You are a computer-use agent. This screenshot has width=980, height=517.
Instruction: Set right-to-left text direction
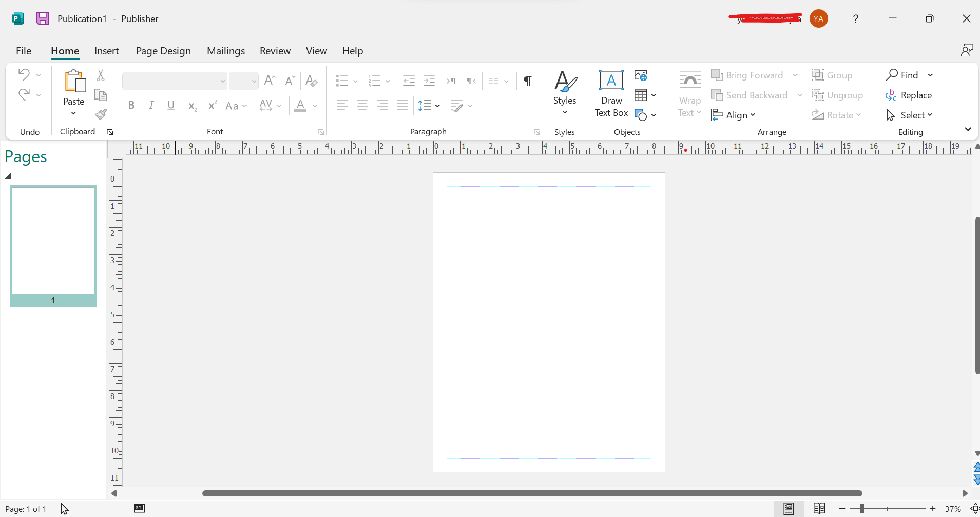[x=471, y=81]
